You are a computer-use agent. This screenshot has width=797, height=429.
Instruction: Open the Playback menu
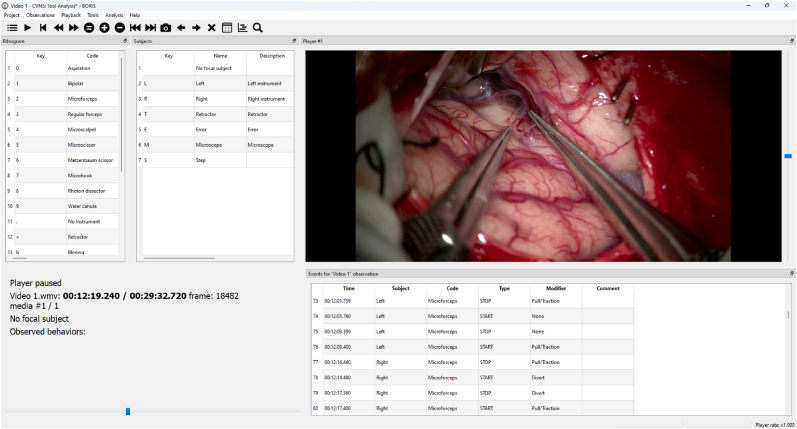click(71, 15)
